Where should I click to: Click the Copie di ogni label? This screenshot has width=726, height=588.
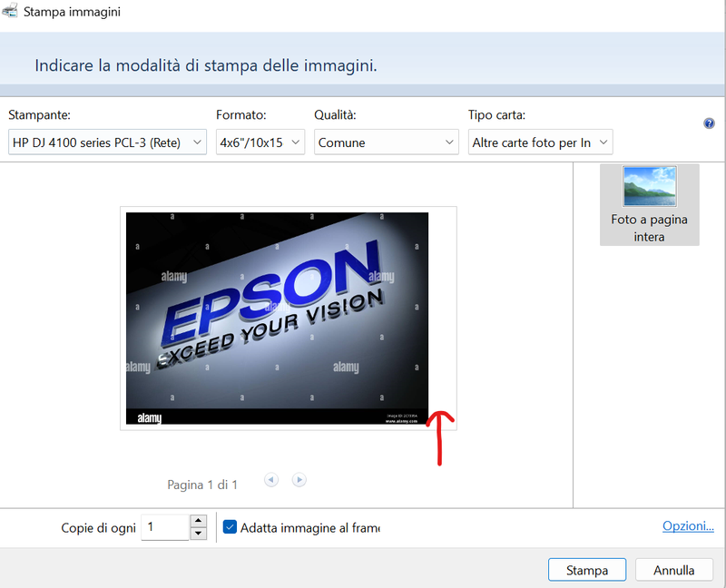point(99,528)
